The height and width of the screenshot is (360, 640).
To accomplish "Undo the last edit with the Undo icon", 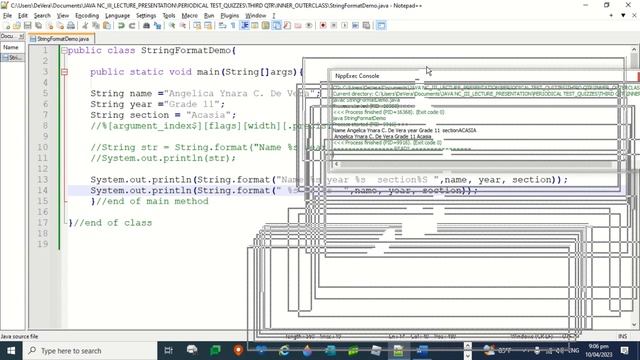I will tap(121, 26).
